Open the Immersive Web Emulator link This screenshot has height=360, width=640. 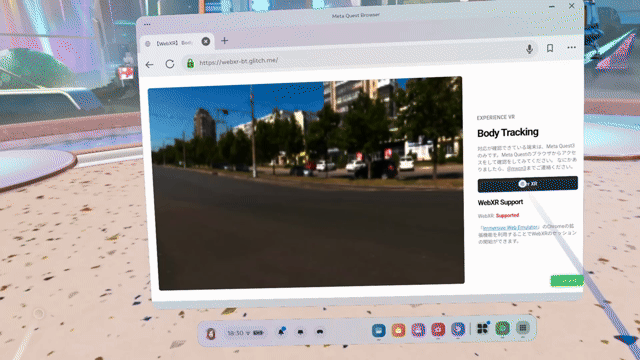(510, 227)
